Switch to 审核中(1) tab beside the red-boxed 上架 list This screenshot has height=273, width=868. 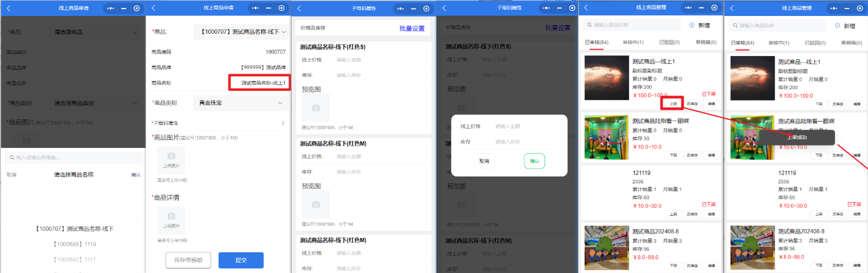(x=633, y=43)
